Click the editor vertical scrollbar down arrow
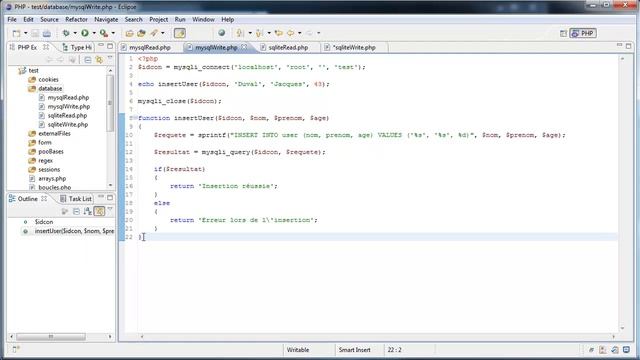The image size is (640, 360). 622,328
